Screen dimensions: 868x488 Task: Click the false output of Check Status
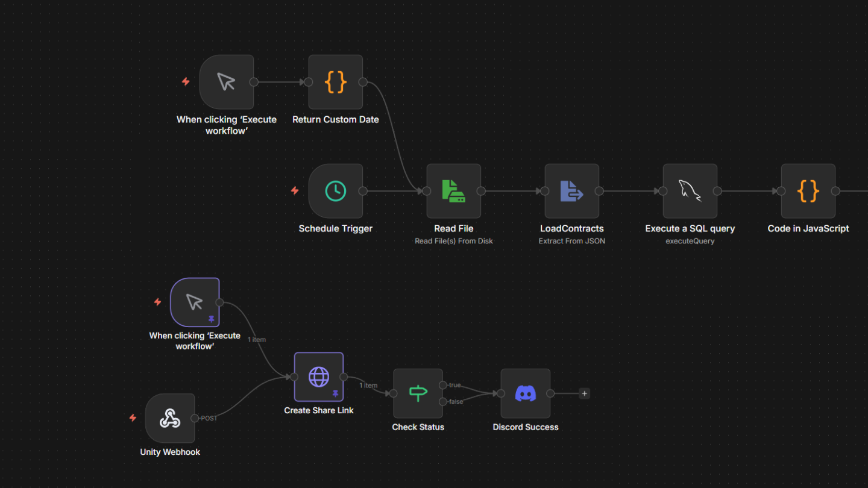[443, 401]
